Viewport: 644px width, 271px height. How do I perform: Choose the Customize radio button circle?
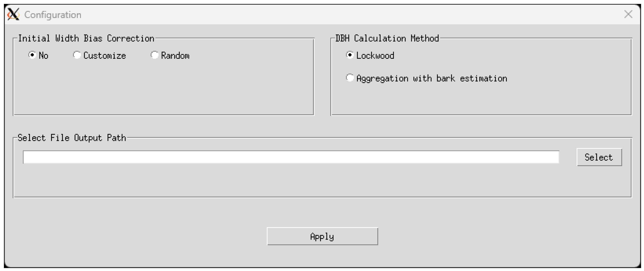[77, 55]
